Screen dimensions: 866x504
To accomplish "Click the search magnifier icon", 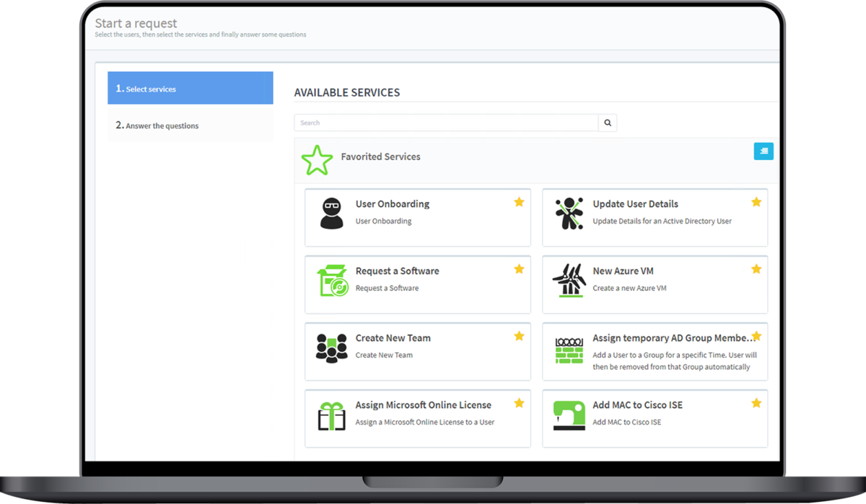I will click(607, 123).
